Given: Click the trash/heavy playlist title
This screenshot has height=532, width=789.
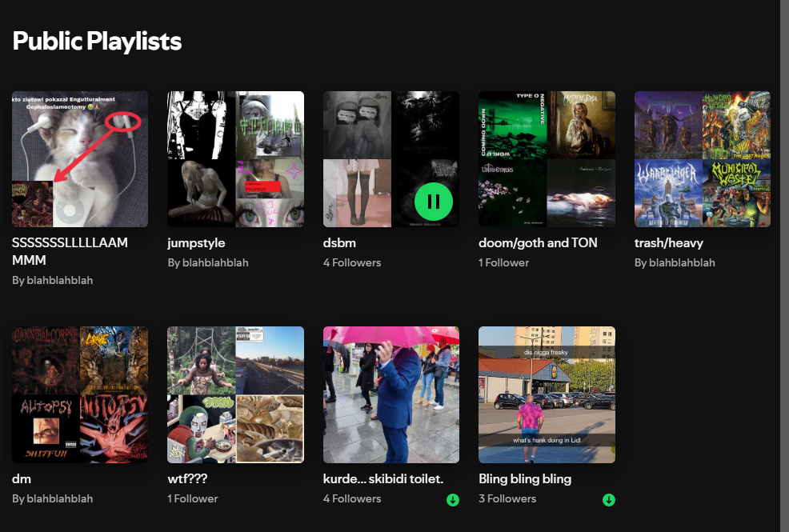Looking at the screenshot, I should click(x=669, y=242).
